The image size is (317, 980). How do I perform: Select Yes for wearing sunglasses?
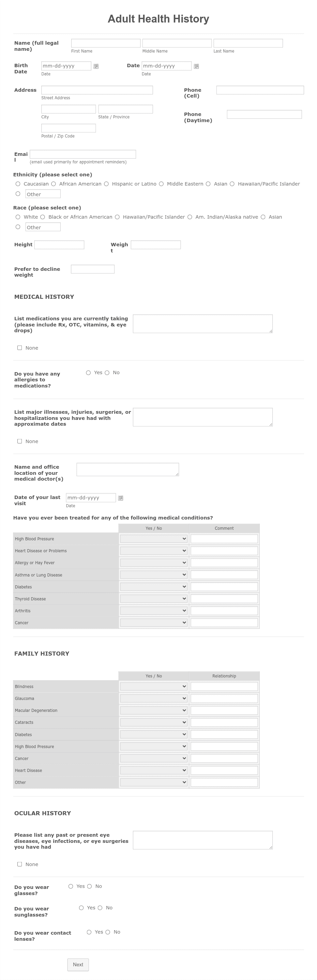coord(81,907)
